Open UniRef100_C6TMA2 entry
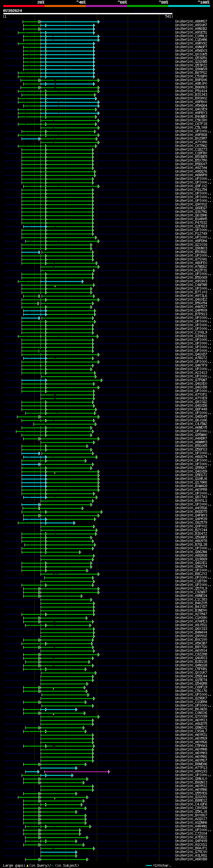Viewport: 213px width, 868px height. (191, 146)
